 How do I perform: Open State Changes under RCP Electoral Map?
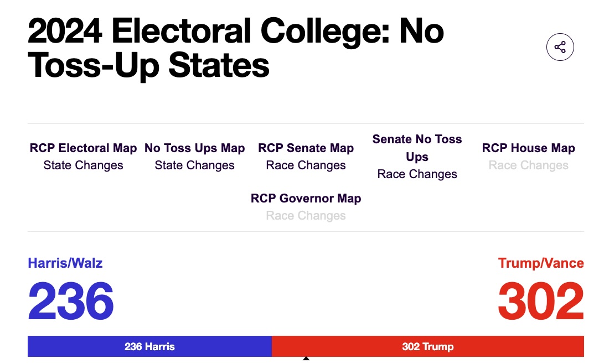point(83,165)
